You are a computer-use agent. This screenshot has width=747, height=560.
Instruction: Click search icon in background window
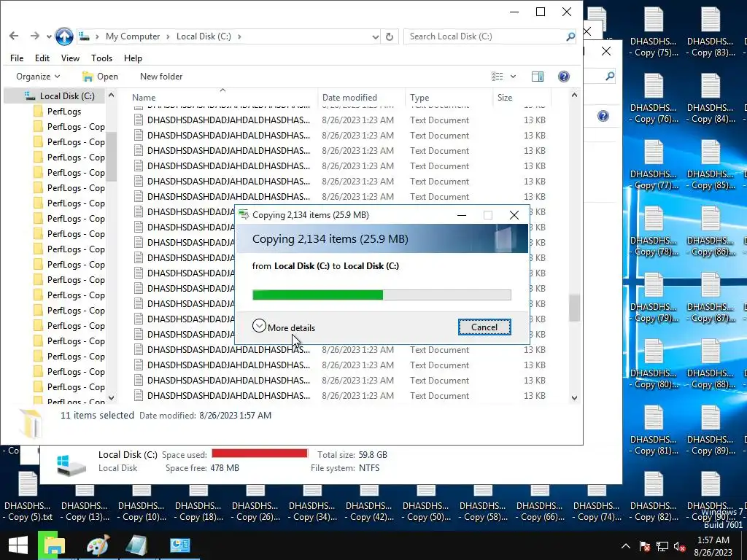click(610, 76)
